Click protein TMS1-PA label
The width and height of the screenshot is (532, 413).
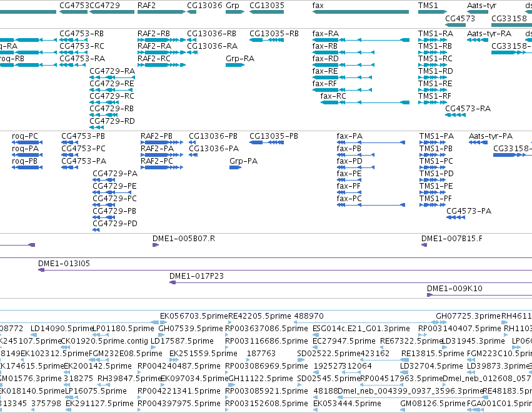[436, 136]
